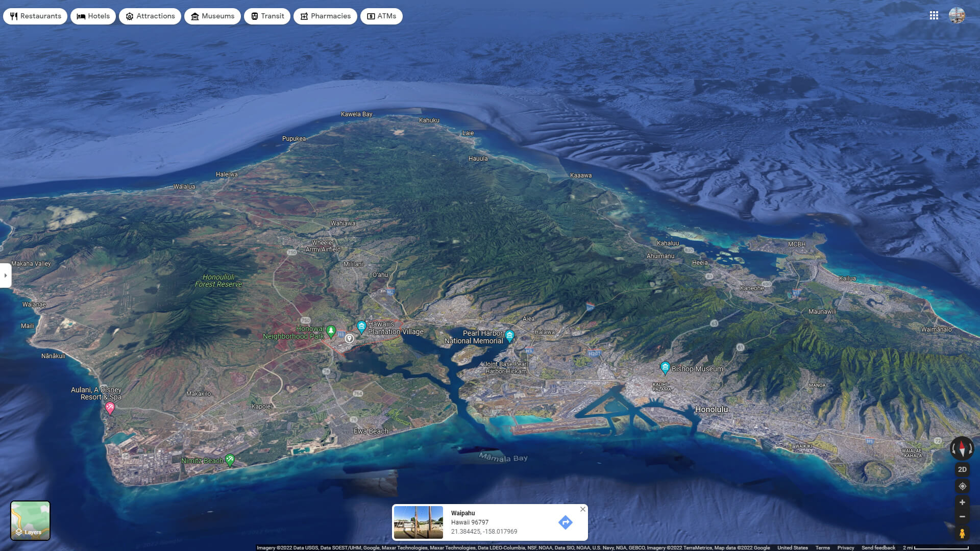Open directions to Waipahu
The image size is (980, 551).
tap(565, 522)
